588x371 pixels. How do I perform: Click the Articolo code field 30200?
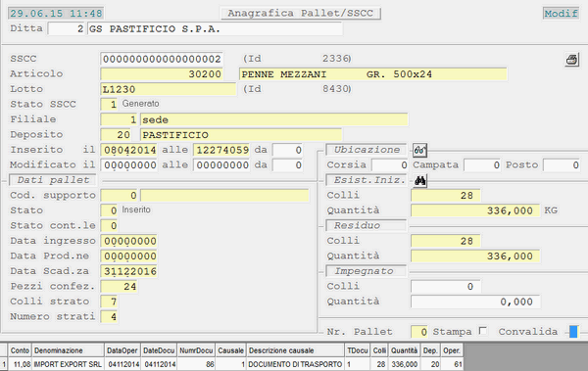[162, 73]
